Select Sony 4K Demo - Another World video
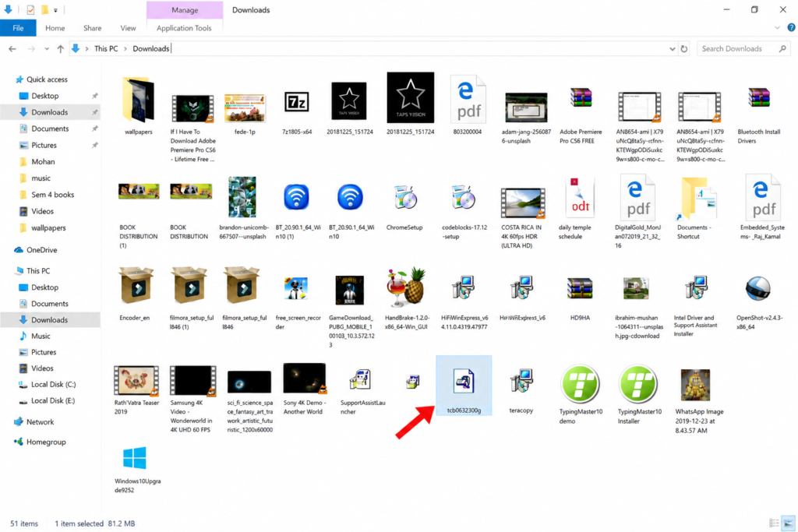This screenshot has width=798, height=532. pos(305,379)
